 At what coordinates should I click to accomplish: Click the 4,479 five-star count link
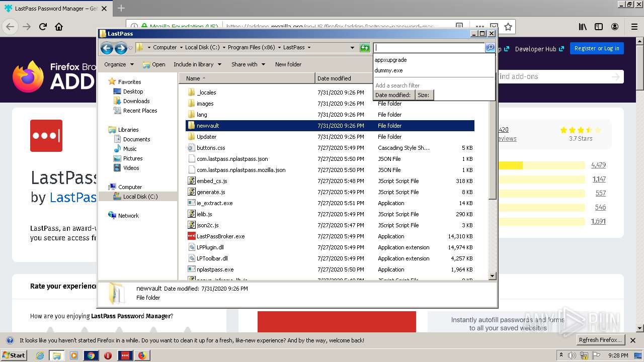pyautogui.click(x=598, y=165)
